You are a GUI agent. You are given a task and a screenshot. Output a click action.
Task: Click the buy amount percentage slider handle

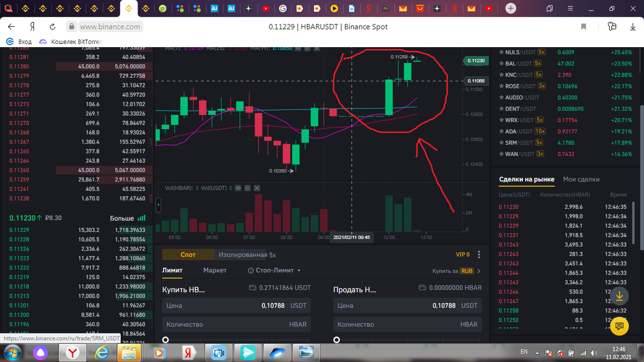[165, 339]
